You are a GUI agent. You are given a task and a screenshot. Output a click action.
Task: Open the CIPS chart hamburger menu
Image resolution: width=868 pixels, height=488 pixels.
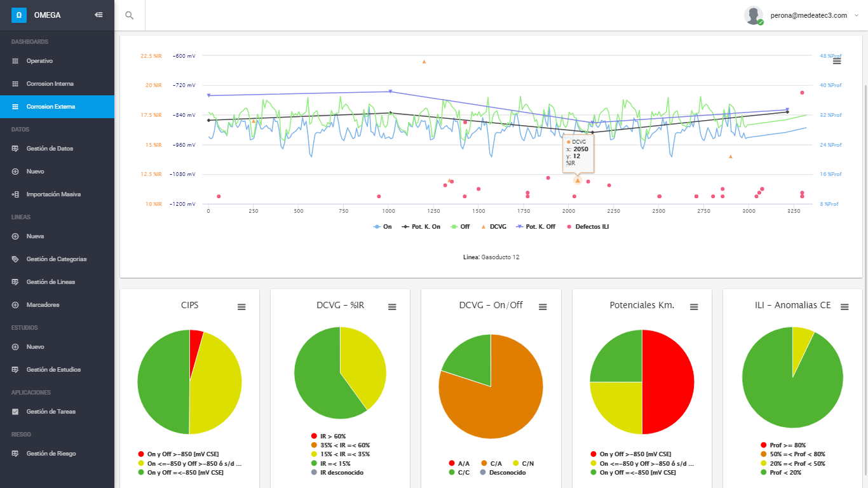tap(241, 307)
